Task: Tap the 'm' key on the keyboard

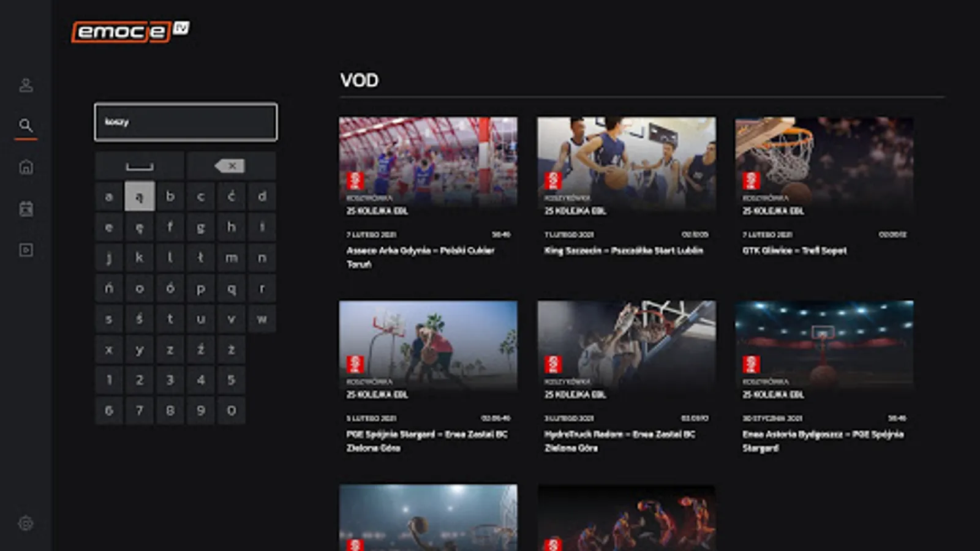Action: 232,258
